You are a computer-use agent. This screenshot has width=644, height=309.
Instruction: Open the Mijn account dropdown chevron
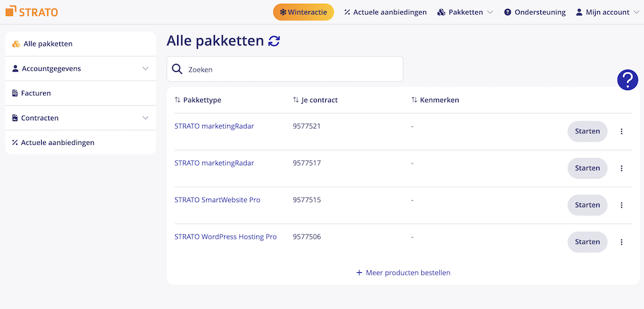(x=637, y=12)
